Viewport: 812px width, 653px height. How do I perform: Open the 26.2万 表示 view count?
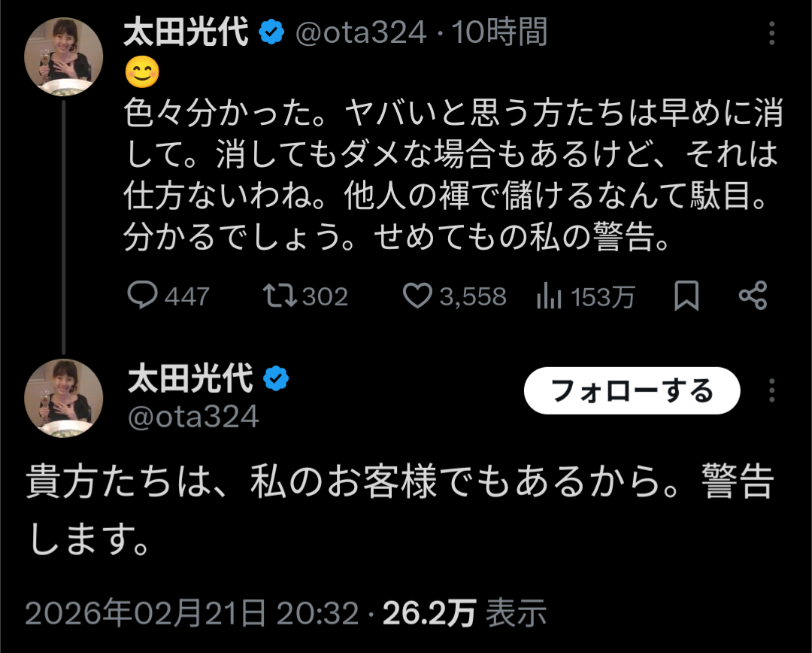point(465,614)
